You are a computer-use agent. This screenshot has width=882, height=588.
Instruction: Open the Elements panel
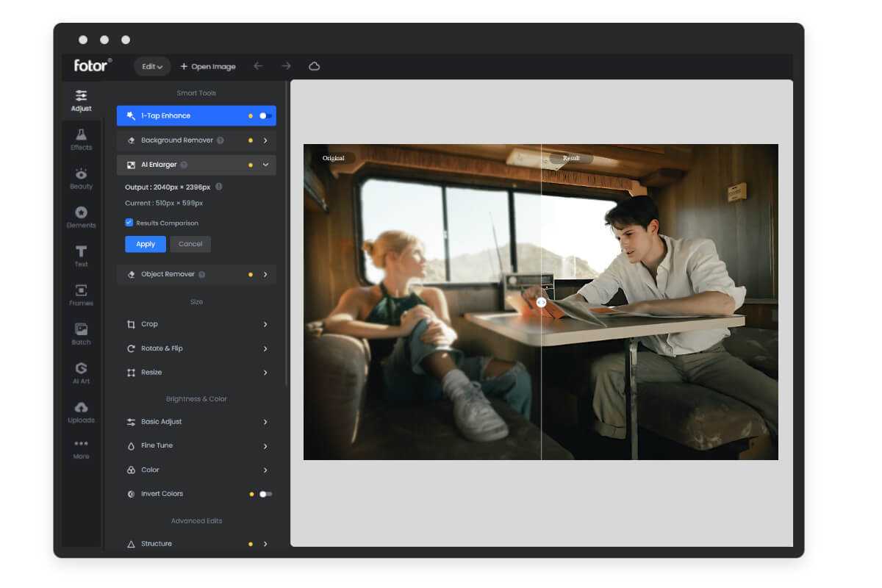(81, 216)
